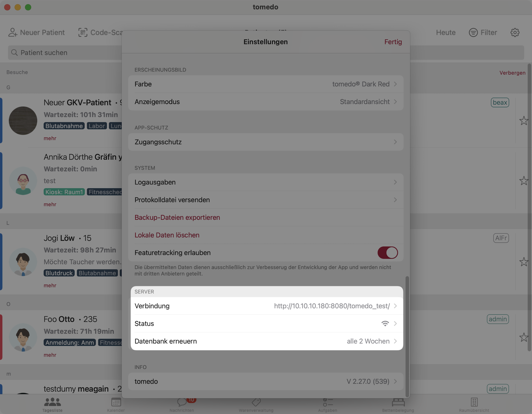Go to the Warenverwaltung tab

(256, 404)
